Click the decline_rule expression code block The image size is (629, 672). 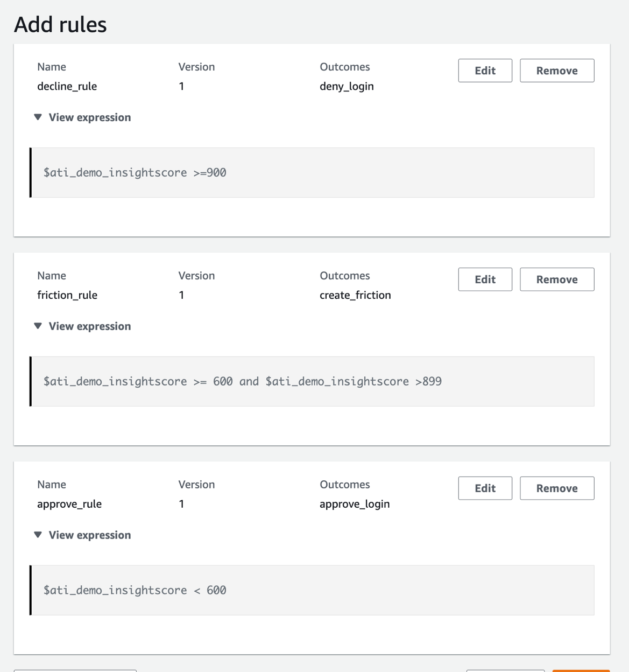coord(312,173)
